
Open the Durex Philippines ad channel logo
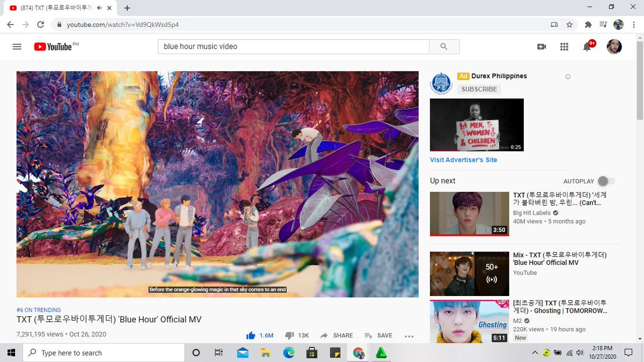click(x=441, y=83)
